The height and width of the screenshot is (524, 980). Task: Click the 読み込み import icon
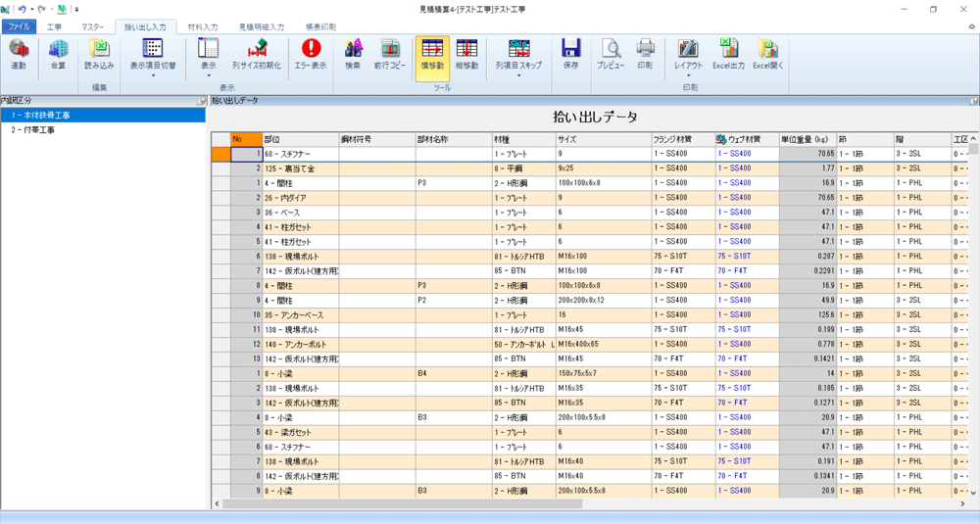point(99,53)
